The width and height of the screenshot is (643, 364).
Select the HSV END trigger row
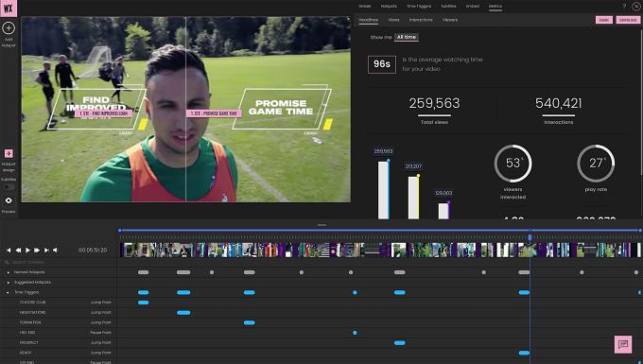point(59,333)
